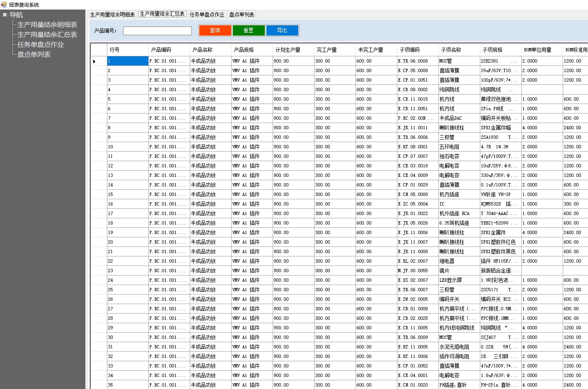This screenshot has height=389, width=588.
Task: Select cell 黄绿双色接地 specification
Action: 501,99
